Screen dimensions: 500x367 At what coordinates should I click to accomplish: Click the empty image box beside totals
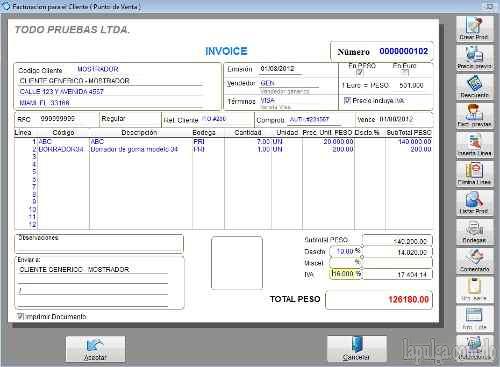tap(237, 262)
